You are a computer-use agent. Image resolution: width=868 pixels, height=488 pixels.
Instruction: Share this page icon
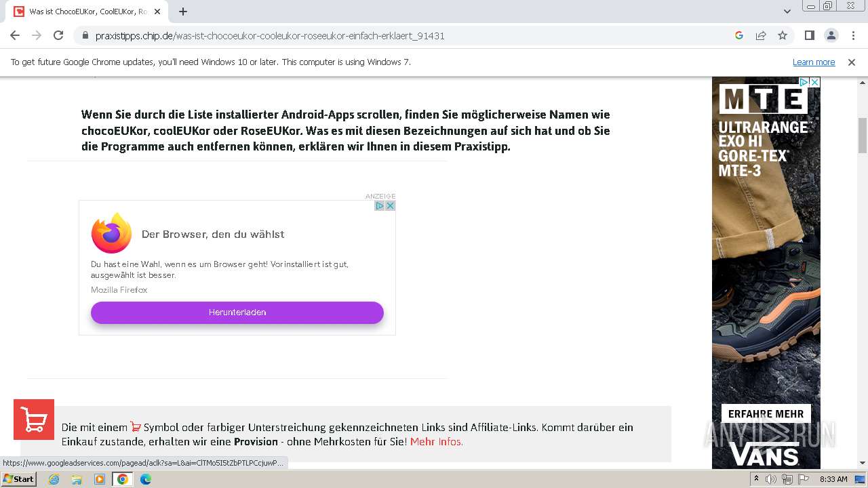761,36
